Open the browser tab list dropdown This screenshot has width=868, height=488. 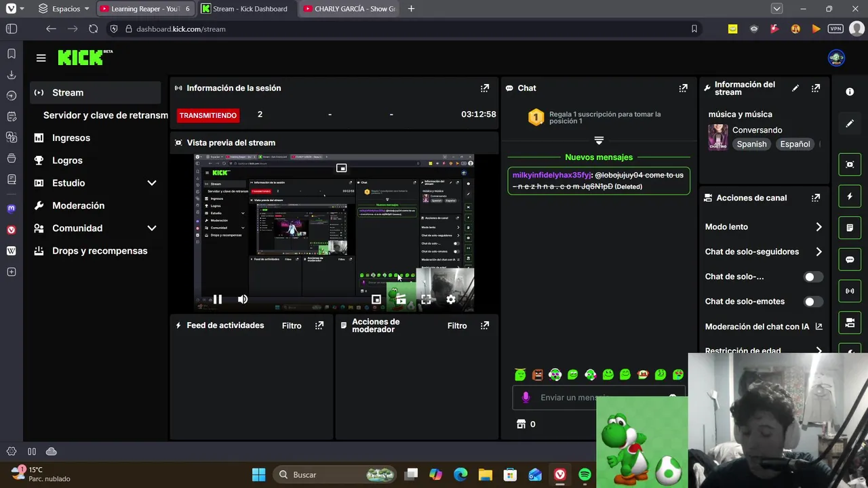[777, 9]
